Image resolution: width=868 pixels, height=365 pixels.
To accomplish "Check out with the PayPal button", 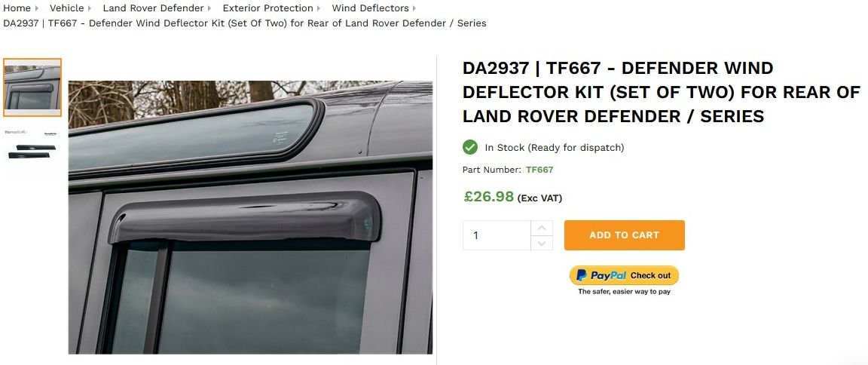I will [624, 275].
